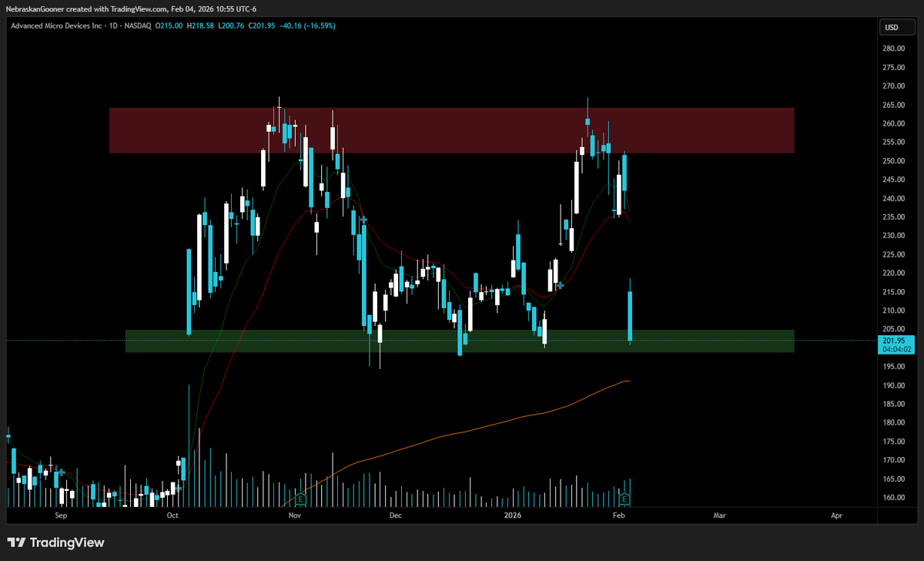Click the TradingView logo

[55, 543]
